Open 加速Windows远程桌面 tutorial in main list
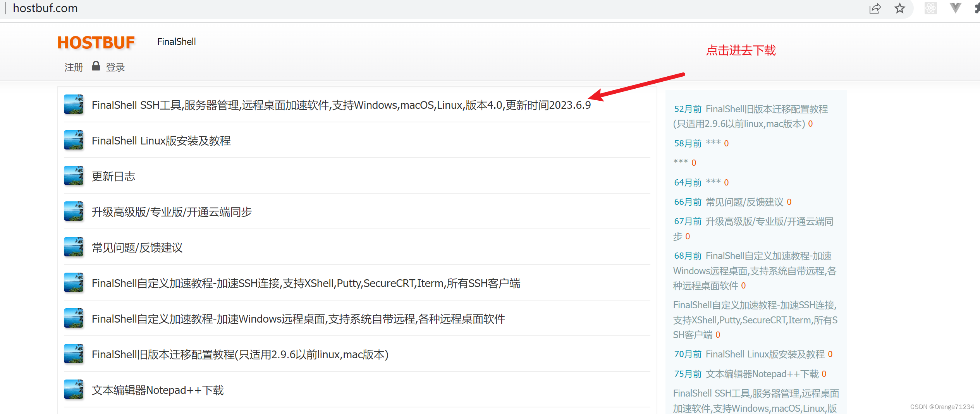The image size is (980, 414). [298, 319]
